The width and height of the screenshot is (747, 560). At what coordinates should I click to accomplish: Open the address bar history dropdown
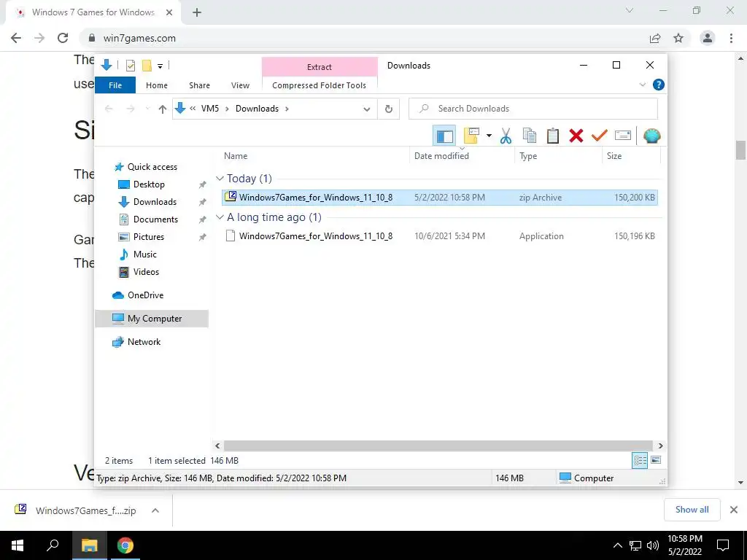366,109
